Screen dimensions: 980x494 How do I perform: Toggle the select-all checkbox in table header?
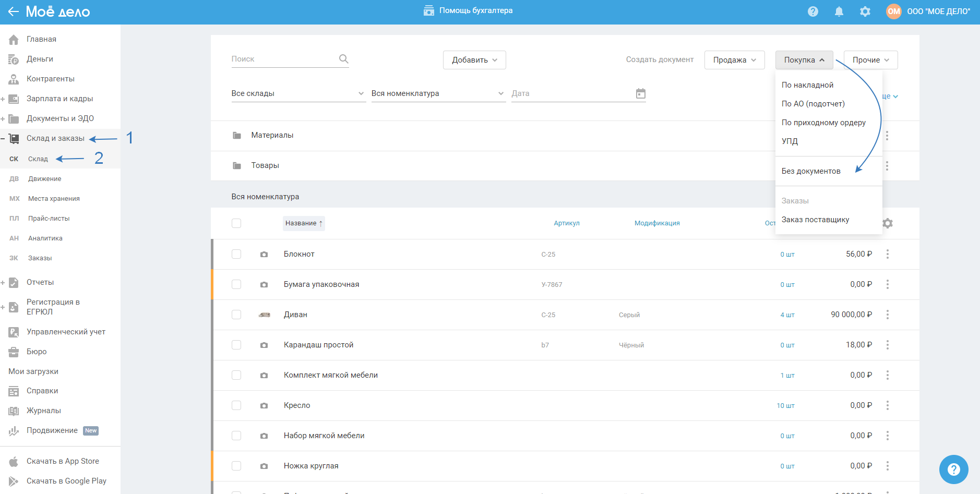pyautogui.click(x=236, y=223)
